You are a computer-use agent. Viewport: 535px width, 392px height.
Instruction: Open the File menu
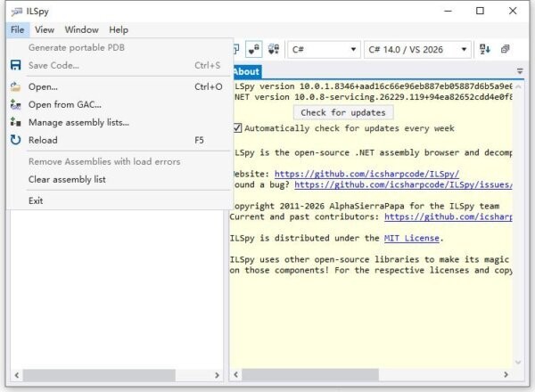18,30
